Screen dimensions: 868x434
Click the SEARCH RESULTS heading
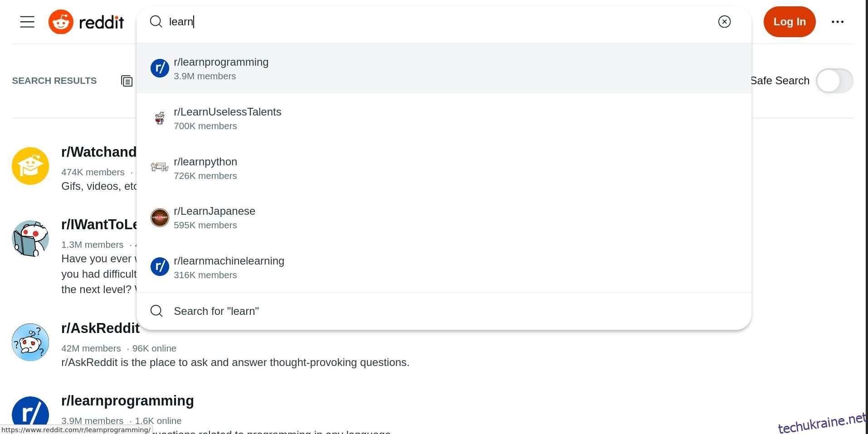54,81
